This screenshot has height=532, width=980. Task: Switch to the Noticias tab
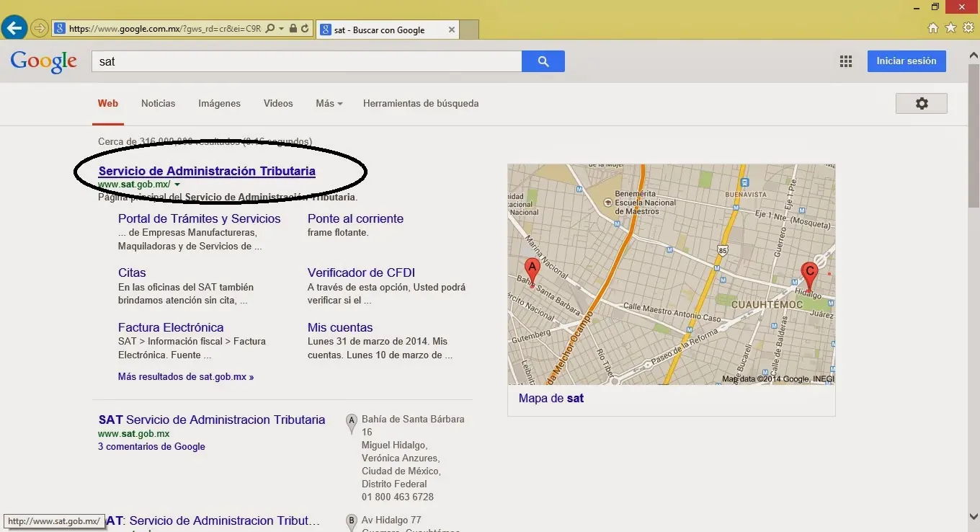tap(159, 103)
